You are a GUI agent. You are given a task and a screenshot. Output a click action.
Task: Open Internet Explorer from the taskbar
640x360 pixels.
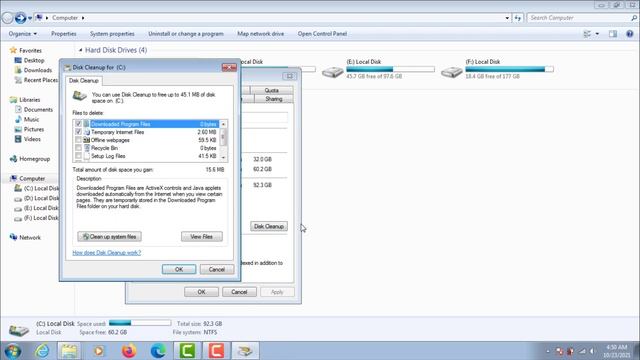point(42,351)
